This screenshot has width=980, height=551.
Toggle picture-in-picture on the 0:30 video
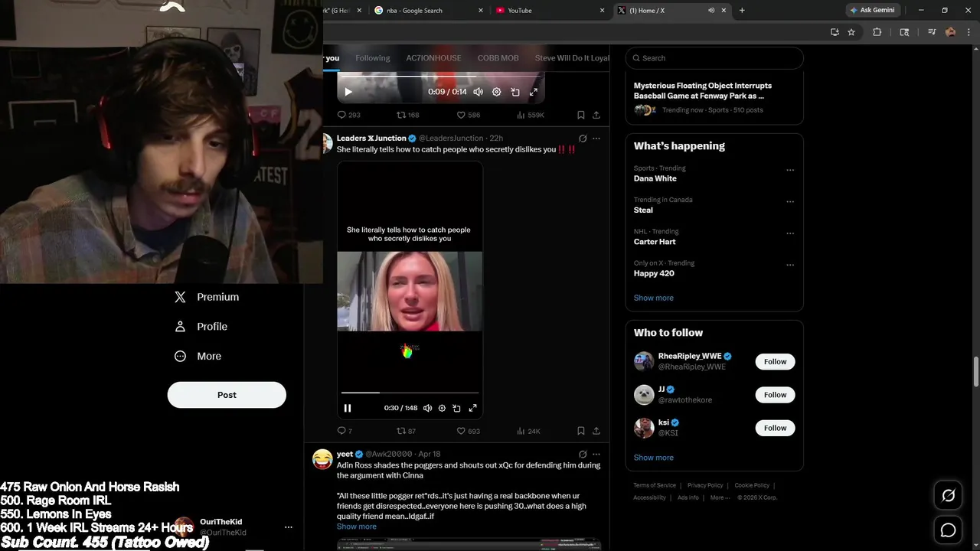pos(456,408)
